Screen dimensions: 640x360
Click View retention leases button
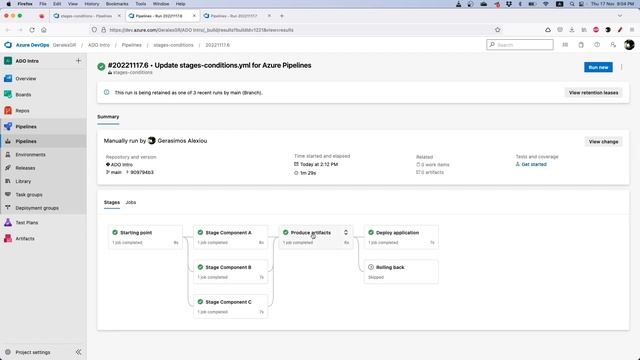(593, 93)
